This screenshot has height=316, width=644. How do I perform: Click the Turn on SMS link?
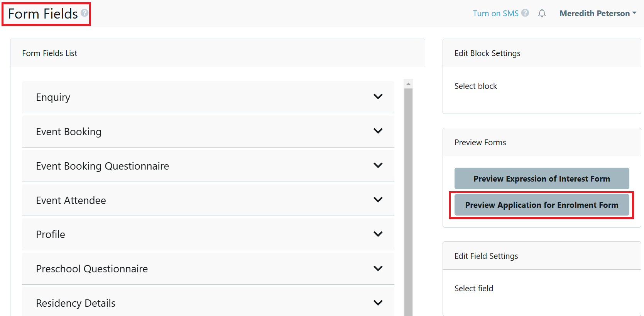tap(495, 14)
